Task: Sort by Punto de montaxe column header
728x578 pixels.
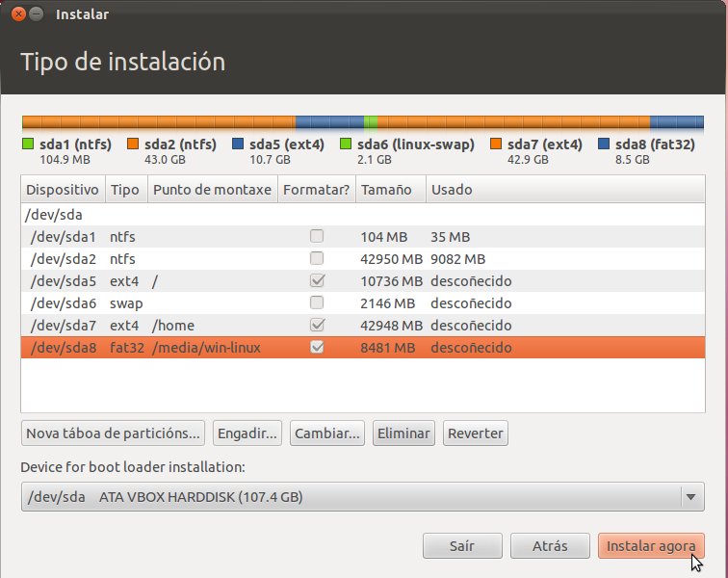Action: point(213,189)
